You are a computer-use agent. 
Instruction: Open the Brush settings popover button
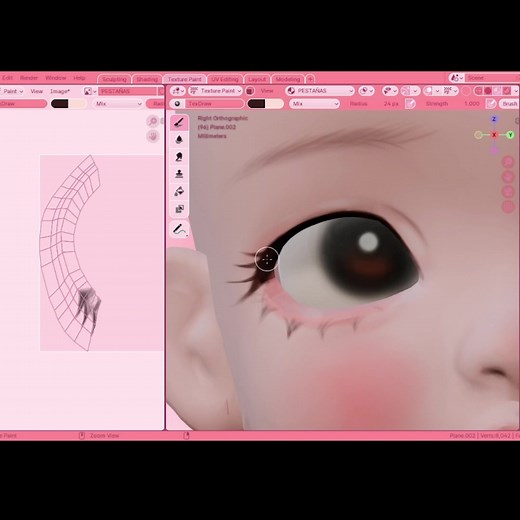(x=509, y=104)
